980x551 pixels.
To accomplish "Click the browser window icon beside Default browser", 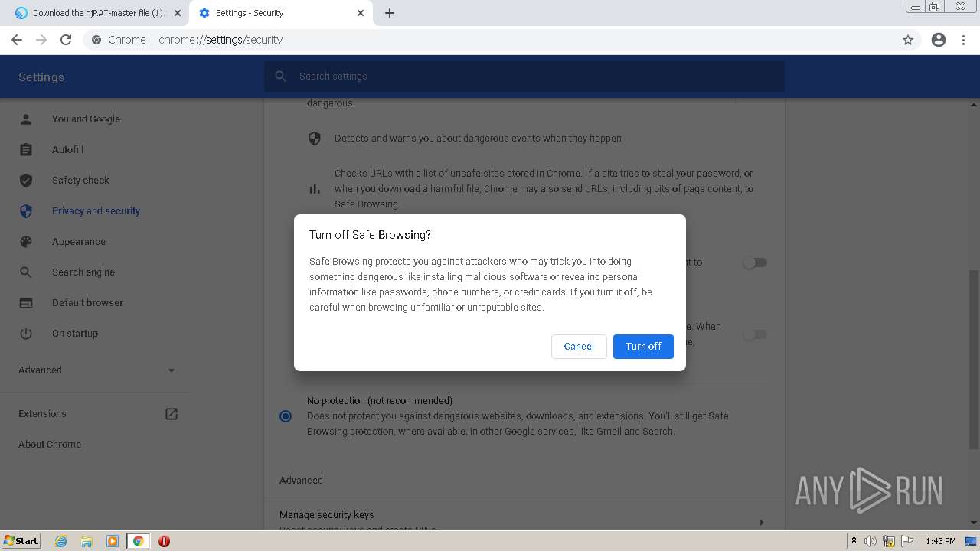I will tap(26, 303).
